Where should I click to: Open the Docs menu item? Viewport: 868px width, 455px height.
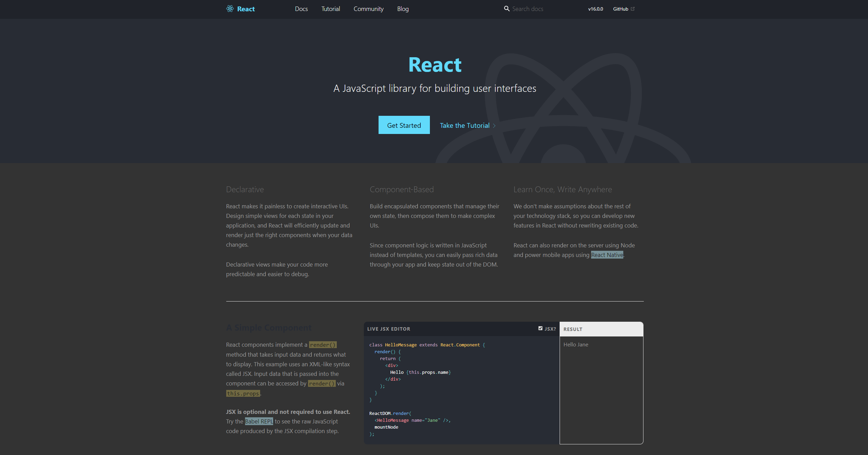point(301,9)
